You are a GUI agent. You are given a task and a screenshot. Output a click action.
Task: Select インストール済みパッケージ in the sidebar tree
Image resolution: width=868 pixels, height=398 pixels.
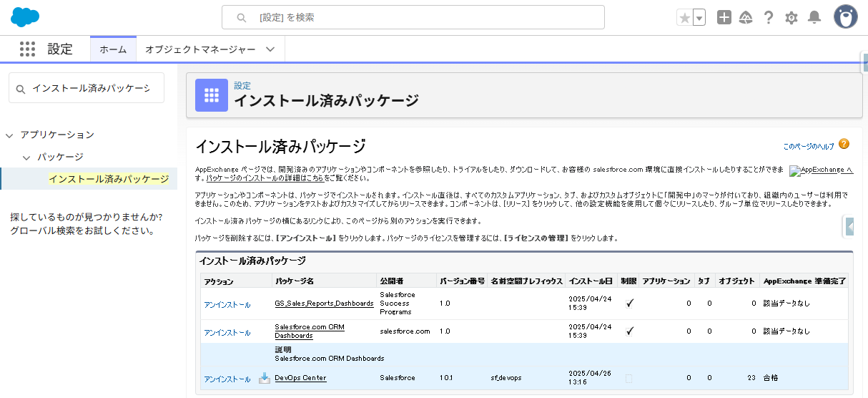(x=109, y=179)
